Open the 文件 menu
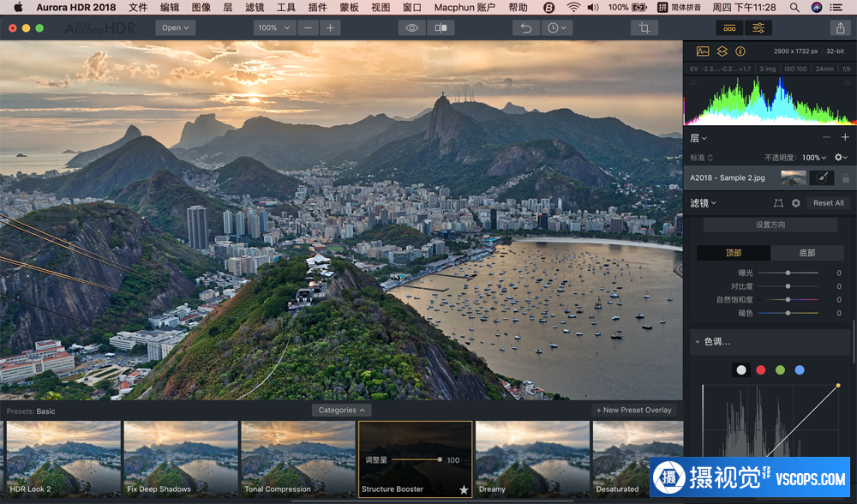The height and width of the screenshot is (504, 857). point(138,7)
